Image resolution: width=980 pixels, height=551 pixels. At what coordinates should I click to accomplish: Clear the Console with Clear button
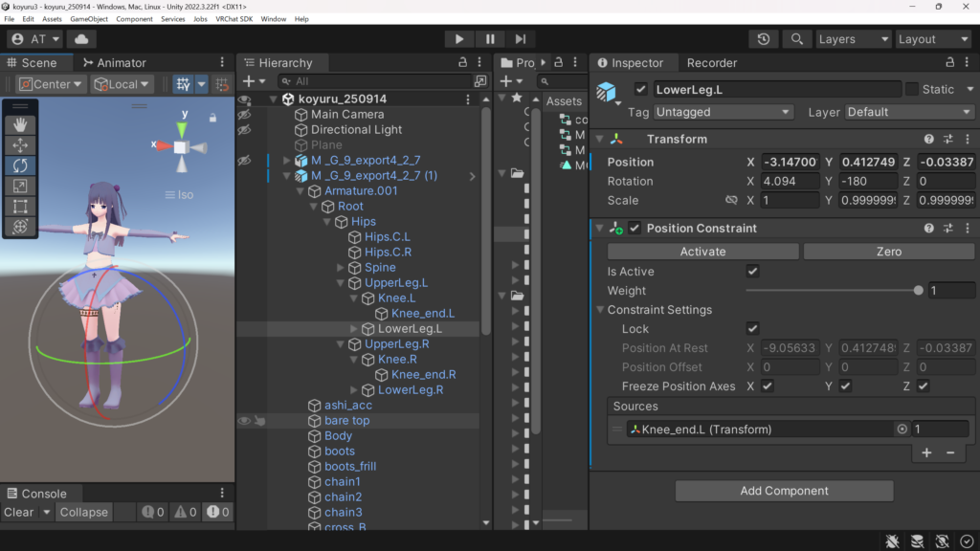(x=19, y=513)
